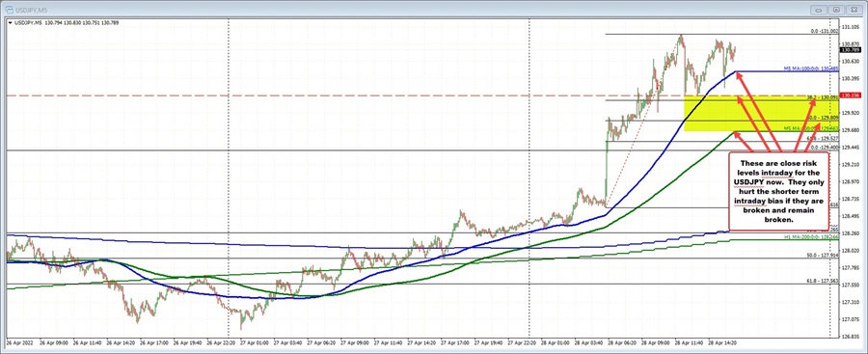The width and height of the screenshot is (868, 354).
Task: Click the 27 Apr 03:40 time label
Action: tap(287, 343)
